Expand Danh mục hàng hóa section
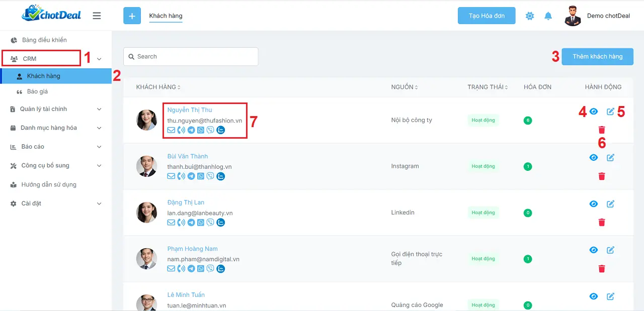This screenshot has width=644, height=311. click(55, 128)
